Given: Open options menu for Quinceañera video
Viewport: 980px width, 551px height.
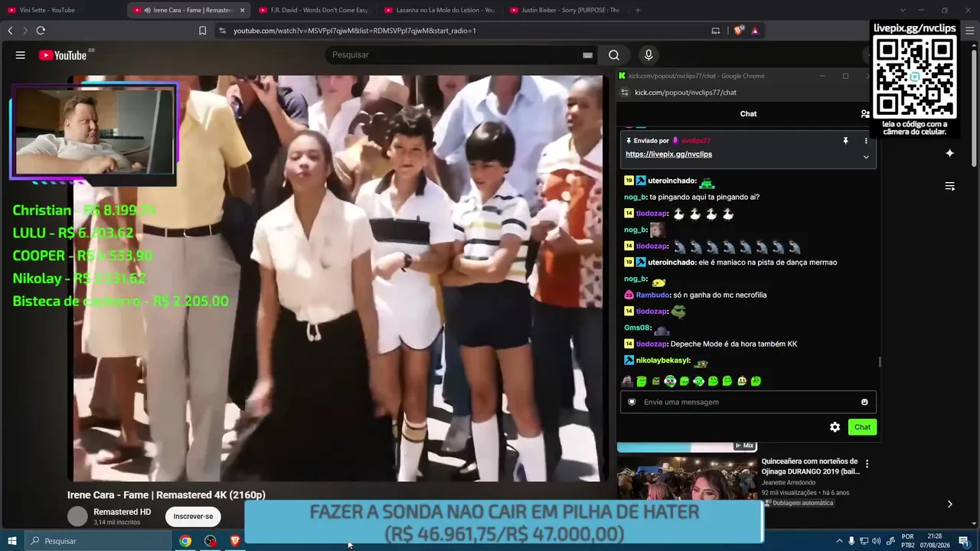Looking at the screenshot, I should pyautogui.click(x=867, y=464).
